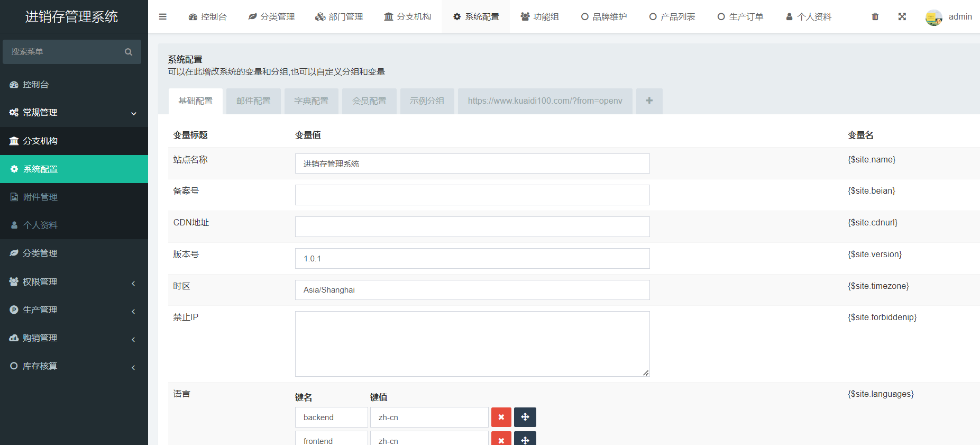Switch to the 邮件配置 config tab
This screenshot has width=980, height=445.
(253, 101)
